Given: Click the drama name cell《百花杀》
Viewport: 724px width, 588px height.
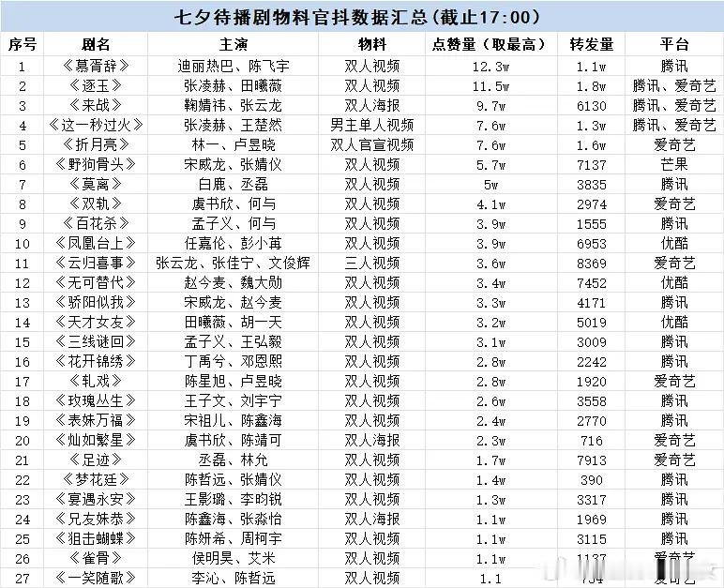Looking at the screenshot, I should [x=96, y=223].
